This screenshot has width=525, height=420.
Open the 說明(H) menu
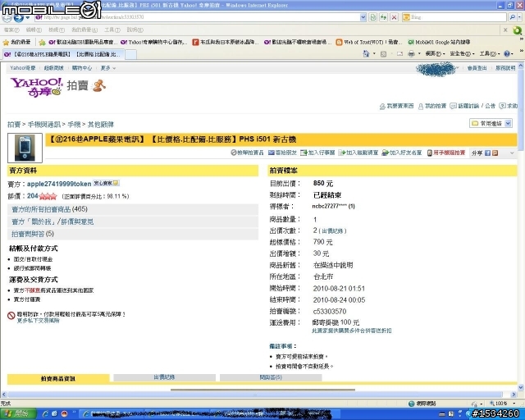[x=135, y=30]
